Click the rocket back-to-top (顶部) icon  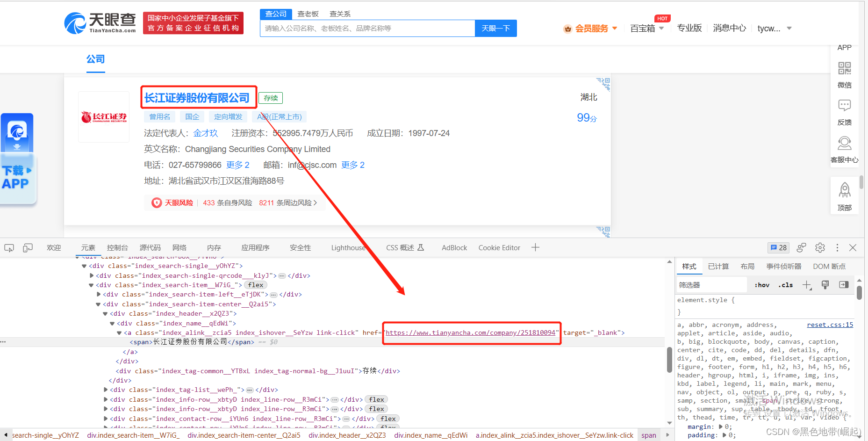(844, 190)
